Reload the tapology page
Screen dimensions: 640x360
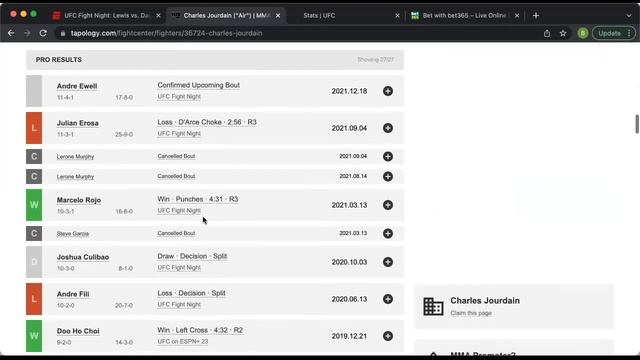pos(43,33)
